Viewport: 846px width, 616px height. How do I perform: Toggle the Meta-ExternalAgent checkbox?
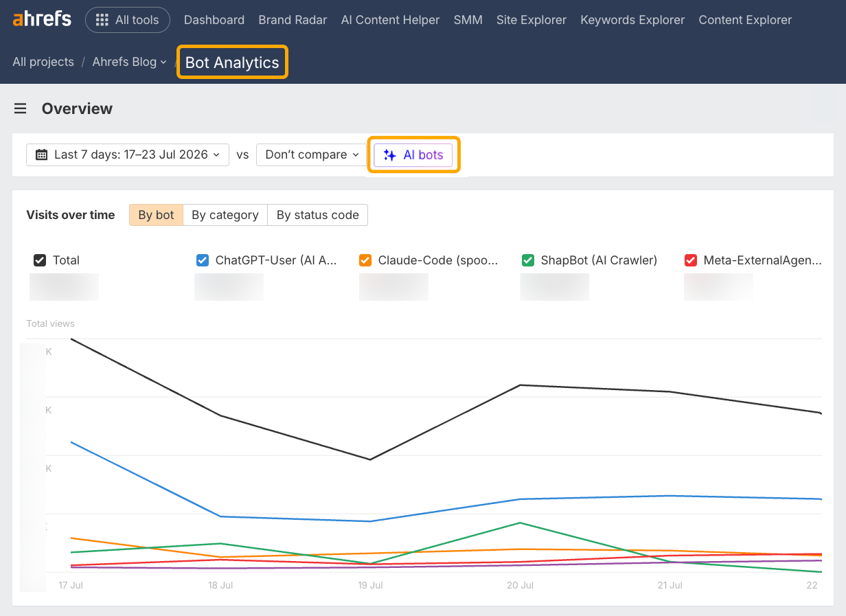pos(691,260)
